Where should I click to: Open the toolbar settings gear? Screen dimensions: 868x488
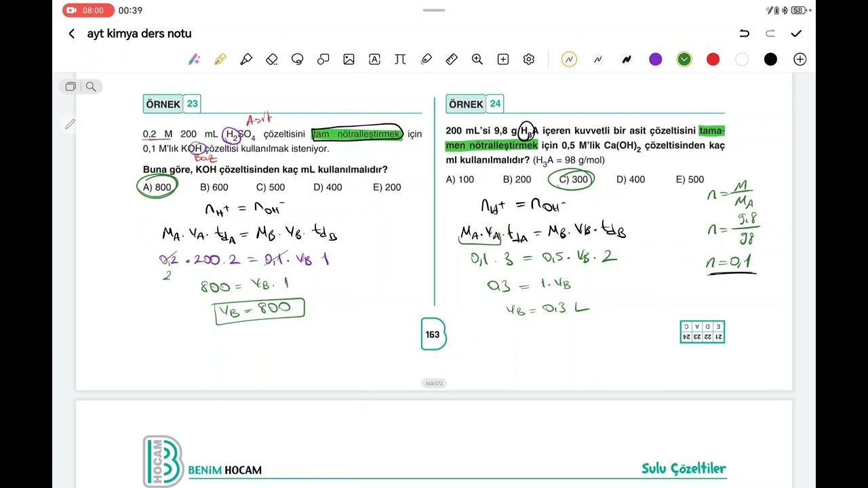point(529,60)
